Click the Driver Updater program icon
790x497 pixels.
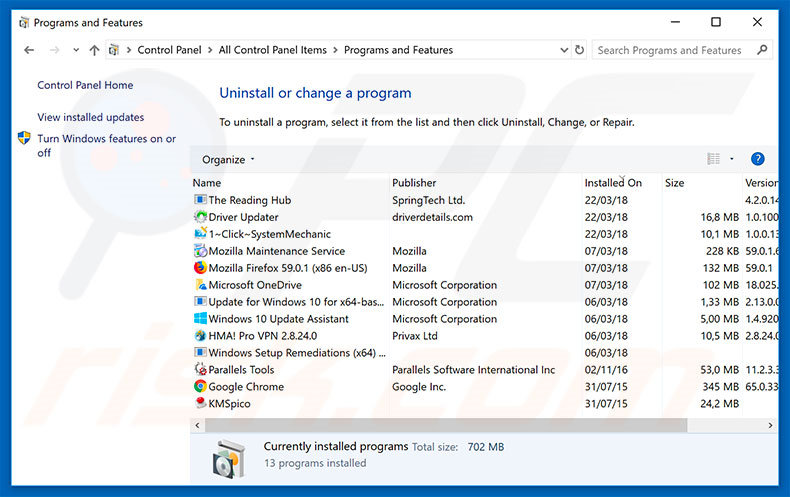(200, 217)
